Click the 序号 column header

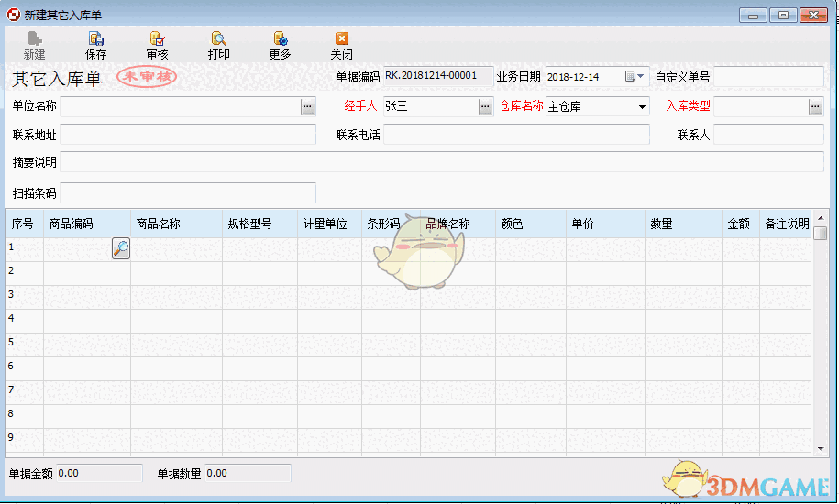coord(25,224)
